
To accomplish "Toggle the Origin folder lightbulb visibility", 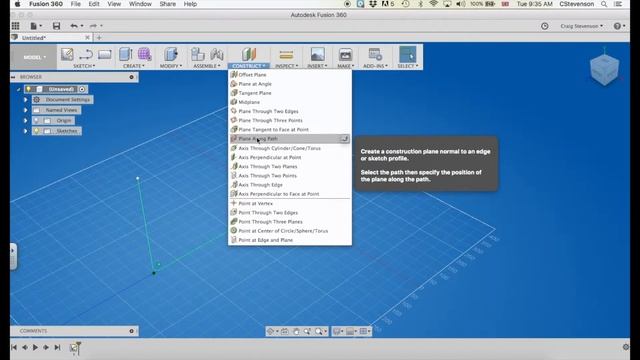I will tap(36, 120).
